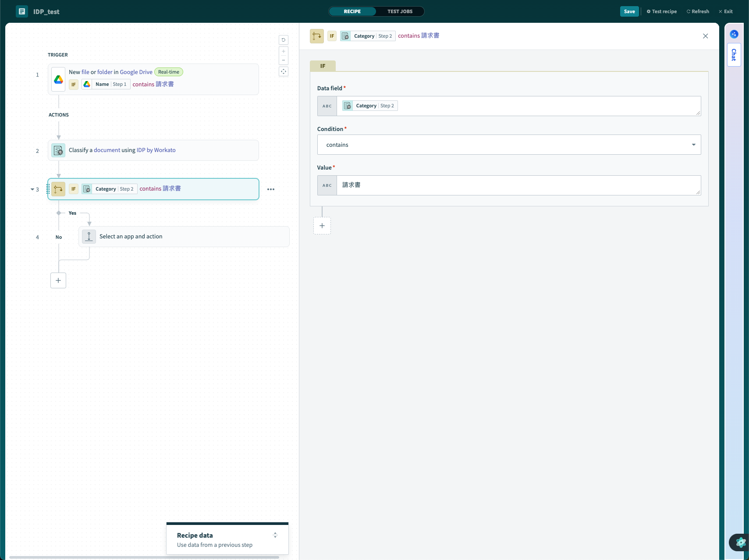Exit the recipe editor
The width and height of the screenshot is (749, 560).
click(x=726, y=11)
